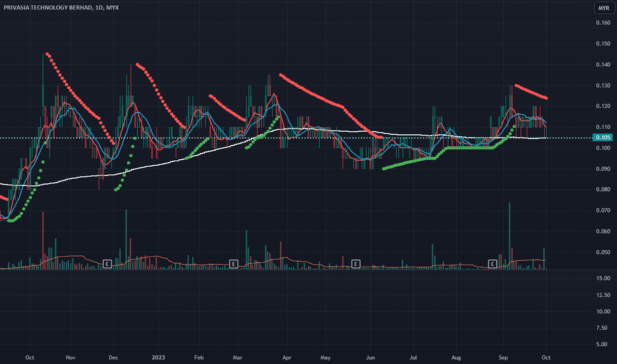Image resolution: width=617 pixels, height=364 pixels.
Task: Click the 7.50 indicator axis label
Action: coord(602,328)
